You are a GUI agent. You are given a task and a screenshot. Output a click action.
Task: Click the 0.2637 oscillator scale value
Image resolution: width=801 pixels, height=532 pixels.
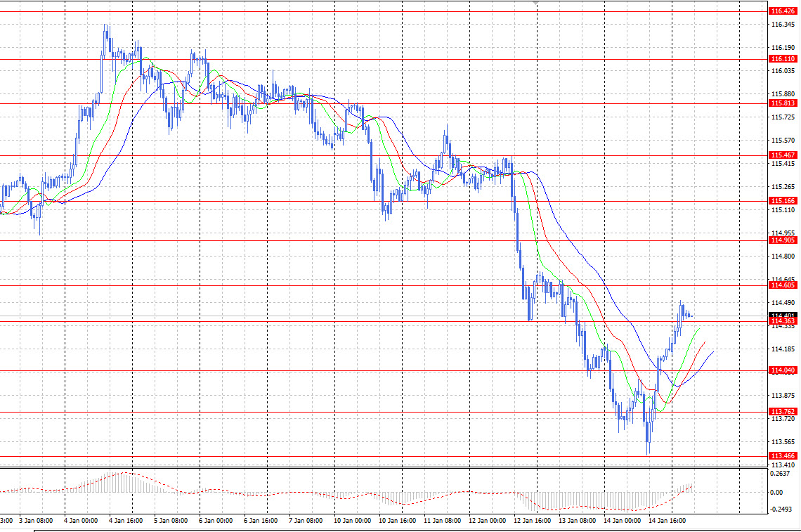(779, 474)
